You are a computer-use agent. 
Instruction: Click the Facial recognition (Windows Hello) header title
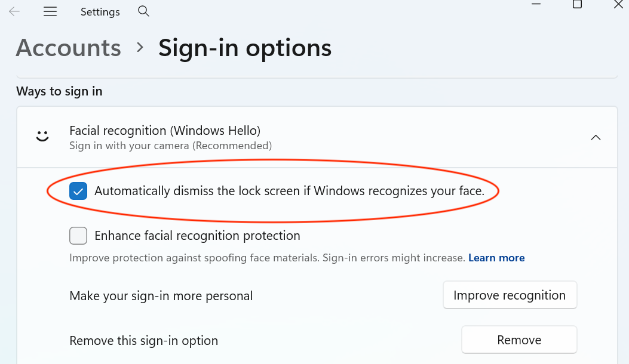(x=165, y=131)
